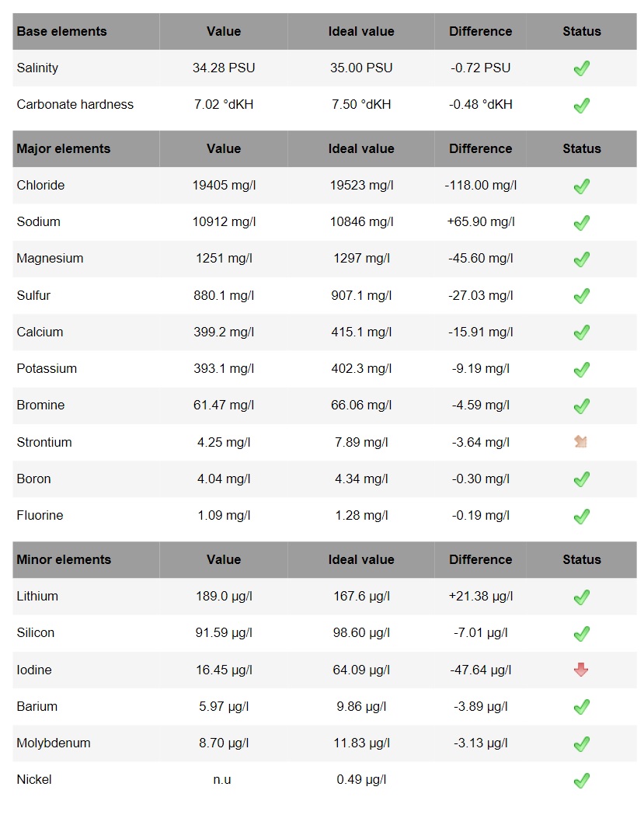Select the Strontium row label
Viewport: 644px width, 818px height.
coord(44,442)
